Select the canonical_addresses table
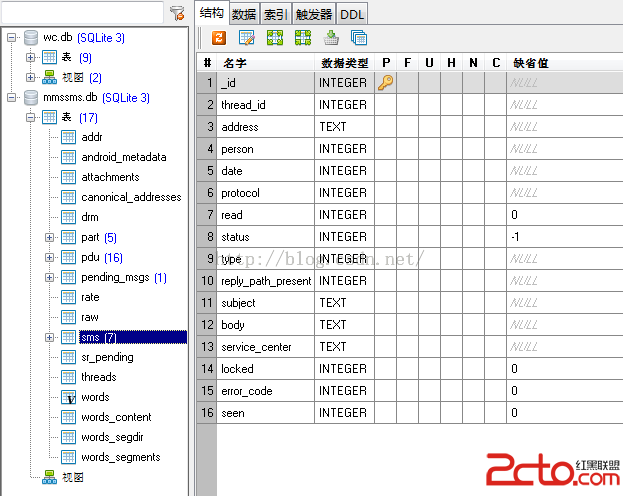 click(131, 197)
